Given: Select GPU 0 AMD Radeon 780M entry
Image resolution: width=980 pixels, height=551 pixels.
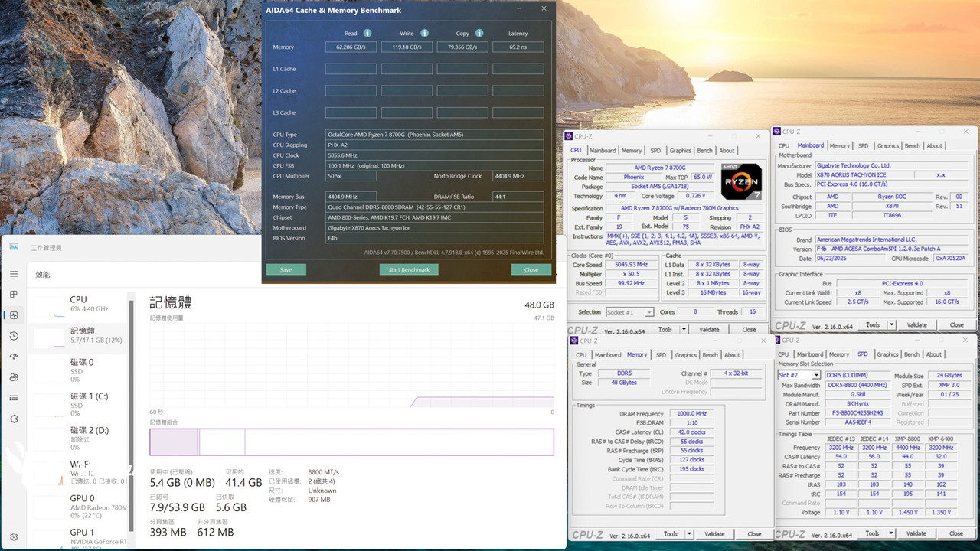Looking at the screenshot, I should 79,506.
